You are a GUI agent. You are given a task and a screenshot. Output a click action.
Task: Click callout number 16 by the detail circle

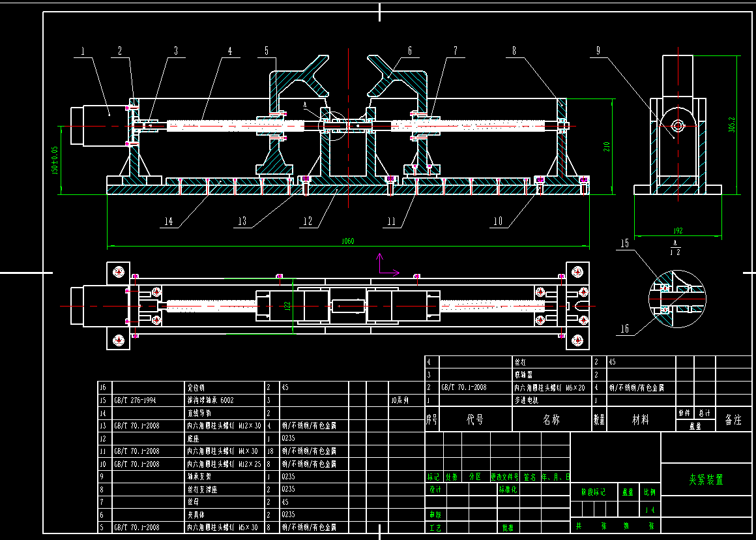[x=624, y=329]
